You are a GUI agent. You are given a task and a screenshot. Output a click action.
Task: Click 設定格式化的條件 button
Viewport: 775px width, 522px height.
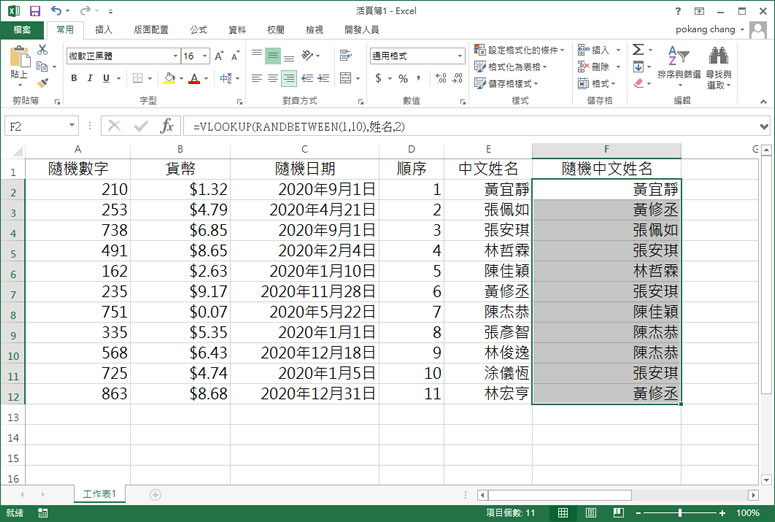tap(520, 50)
